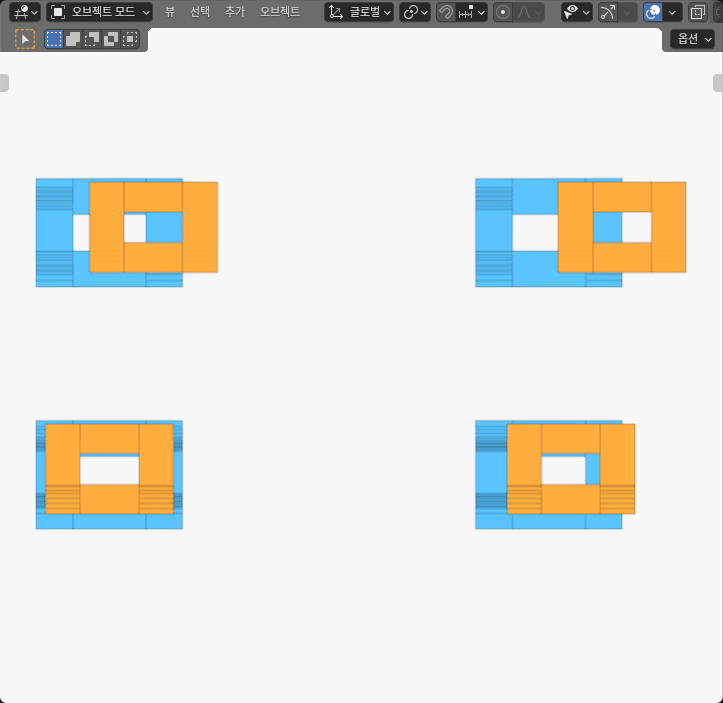
Task: Select the blue frame in the upper-right group
Action: 493,232
